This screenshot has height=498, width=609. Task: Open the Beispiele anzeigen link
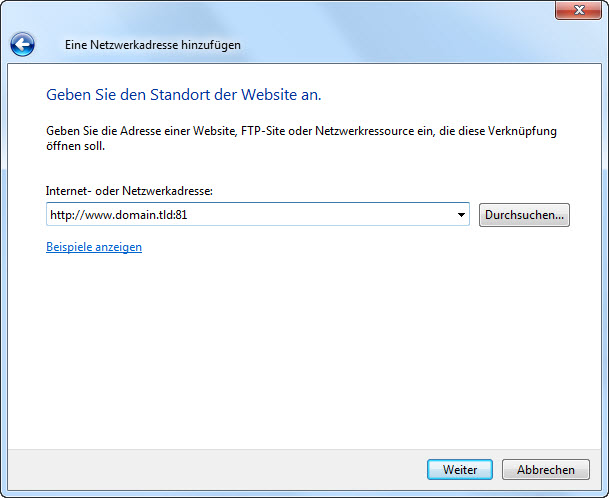pos(94,247)
